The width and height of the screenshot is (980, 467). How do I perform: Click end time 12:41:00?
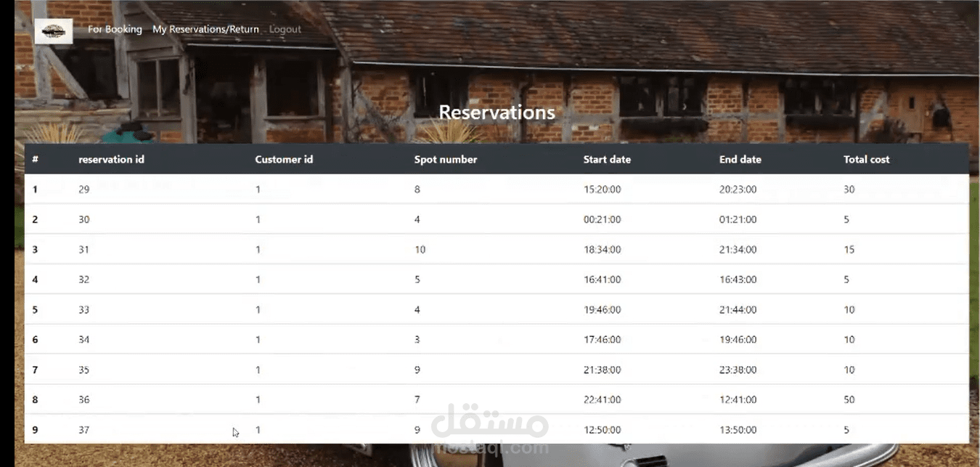(x=738, y=400)
